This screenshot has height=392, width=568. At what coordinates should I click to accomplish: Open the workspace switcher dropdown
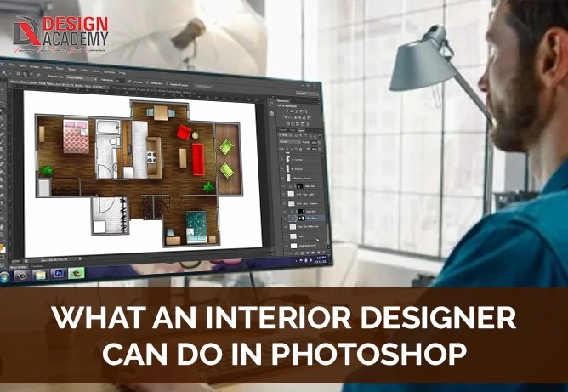[x=307, y=94]
